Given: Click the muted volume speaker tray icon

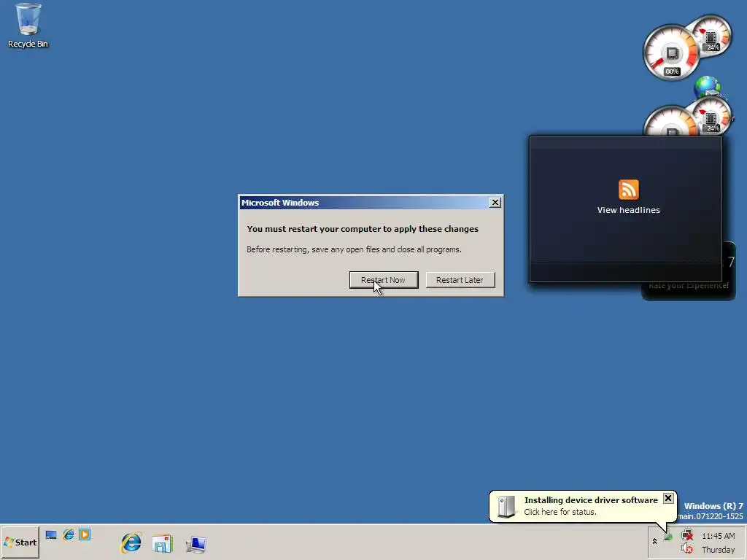Looking at the screenshot, I should pos(687,548).
